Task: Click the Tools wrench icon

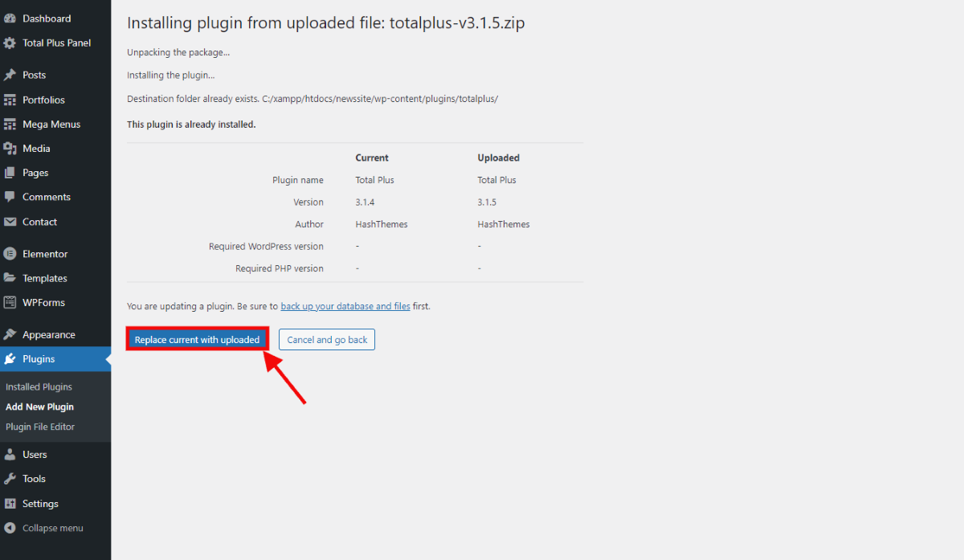Action: [x=10, y=478]
